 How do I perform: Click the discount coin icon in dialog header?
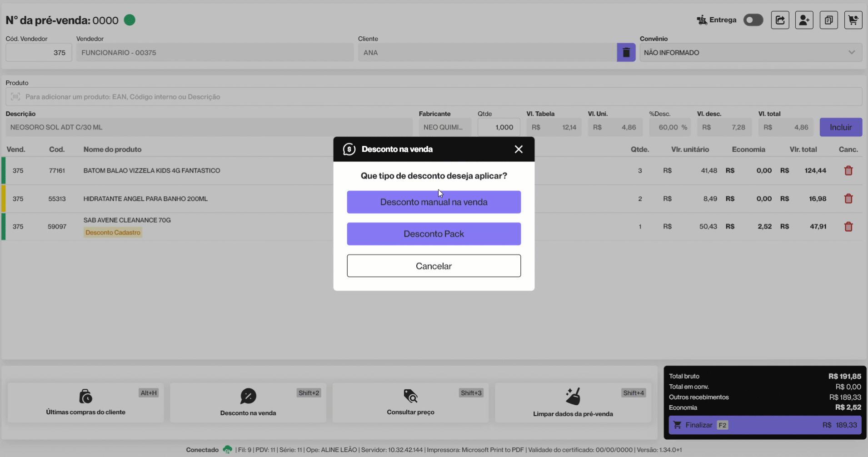(x=349, y=149)
